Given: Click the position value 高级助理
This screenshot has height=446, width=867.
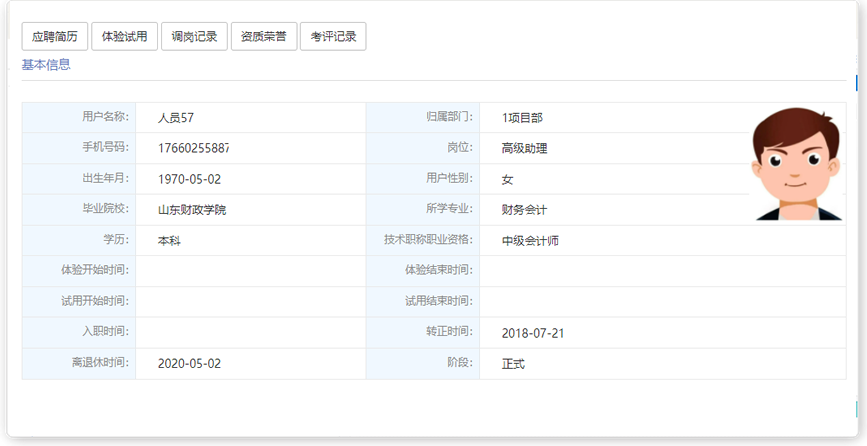Looking at the screenshot, I should [524, 148].
